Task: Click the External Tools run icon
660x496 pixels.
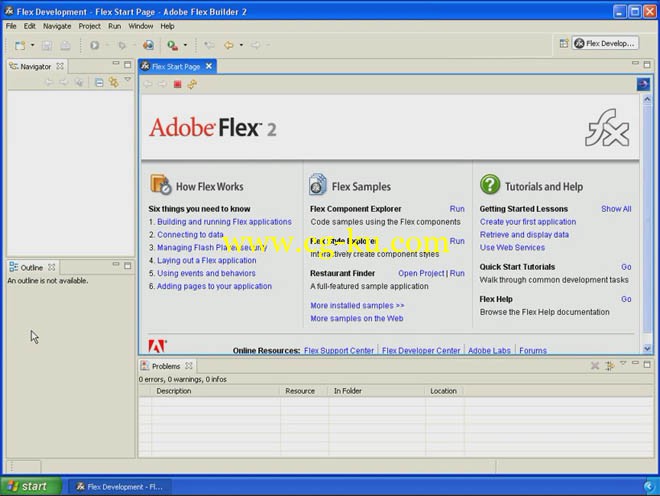Action: point(173,45)
